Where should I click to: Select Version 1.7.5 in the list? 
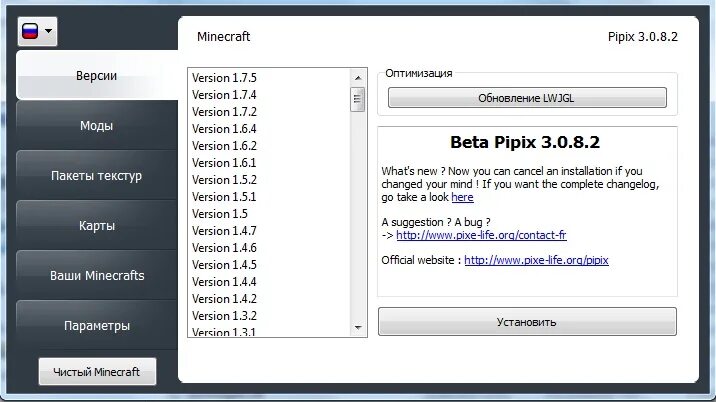[269, 78]
